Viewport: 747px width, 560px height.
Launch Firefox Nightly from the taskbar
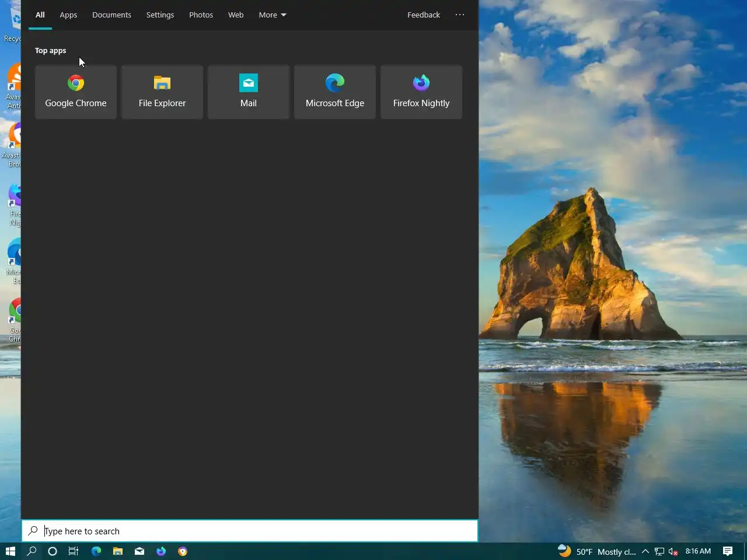[x=161, y=551]
